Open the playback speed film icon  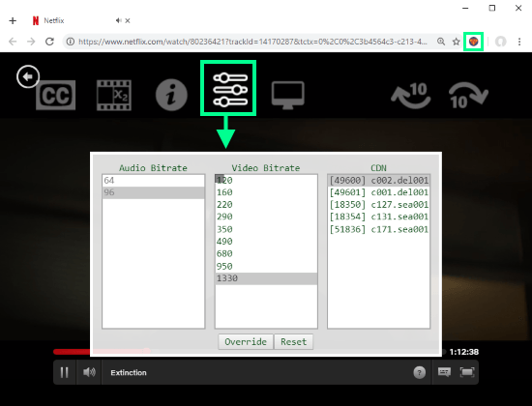tap(114, 96)
